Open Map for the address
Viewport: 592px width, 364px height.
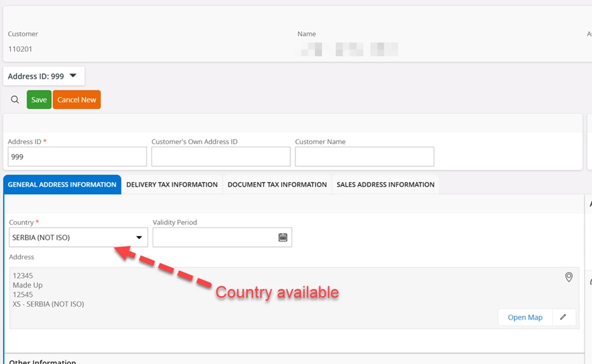tap(525, 317)
